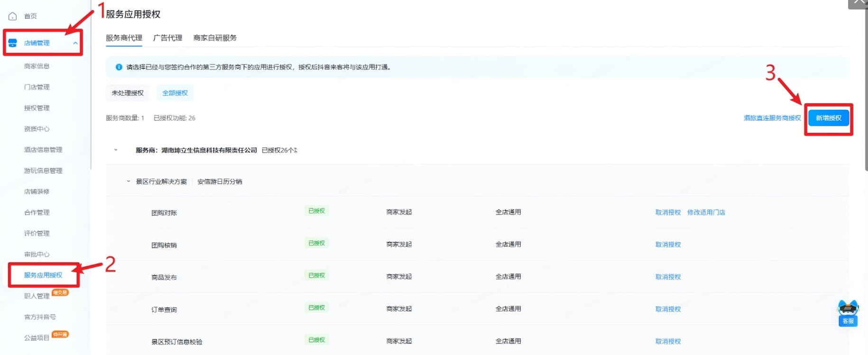Click the 新增授权 button
Screen dimensions: 868x355
(x=829, y=118)
